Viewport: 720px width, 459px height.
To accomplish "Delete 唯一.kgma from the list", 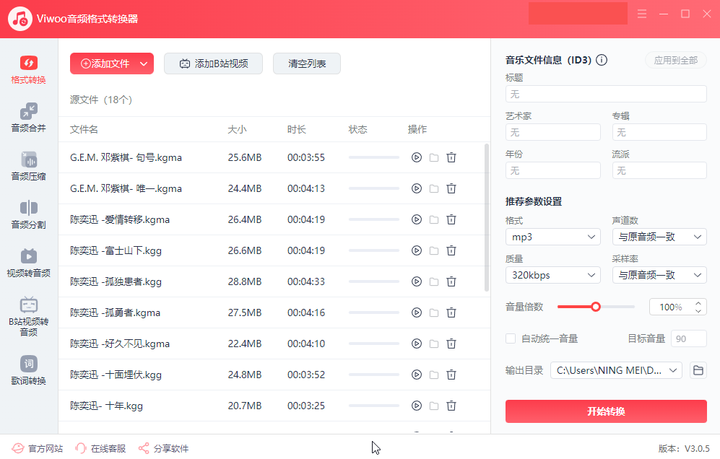I will [451, 189].
